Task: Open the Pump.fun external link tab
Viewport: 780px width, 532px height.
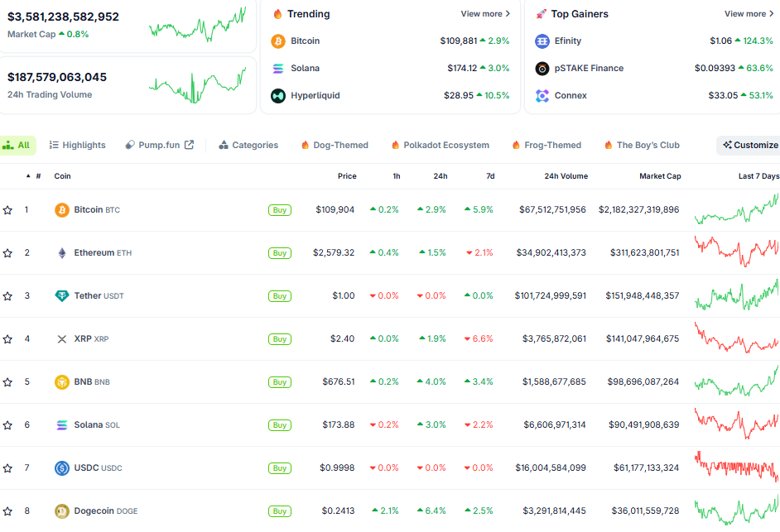Action: 159,145
